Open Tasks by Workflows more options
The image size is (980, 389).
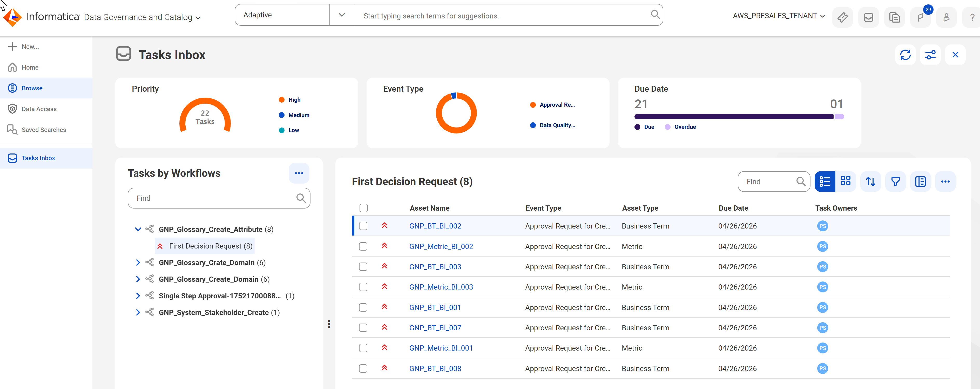tap(299, 173)
